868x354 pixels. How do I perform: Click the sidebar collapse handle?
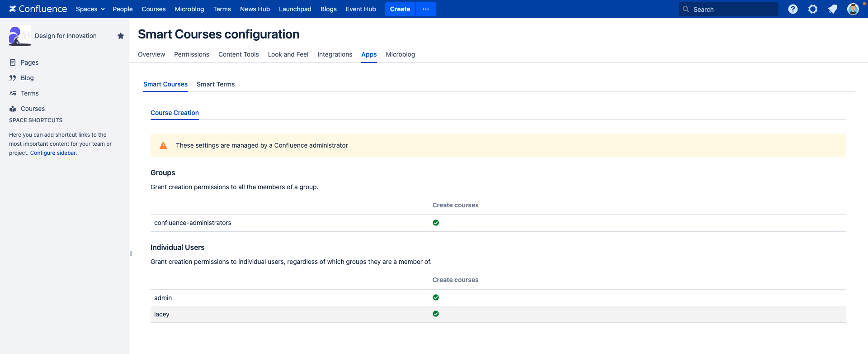click(x=131, y=254)
